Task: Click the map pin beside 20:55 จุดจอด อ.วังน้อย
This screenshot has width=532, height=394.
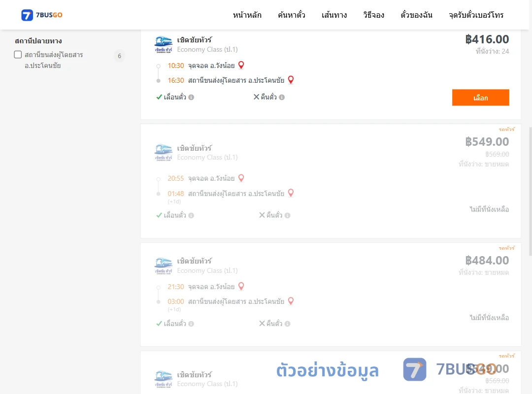Action: click(241, 178)
